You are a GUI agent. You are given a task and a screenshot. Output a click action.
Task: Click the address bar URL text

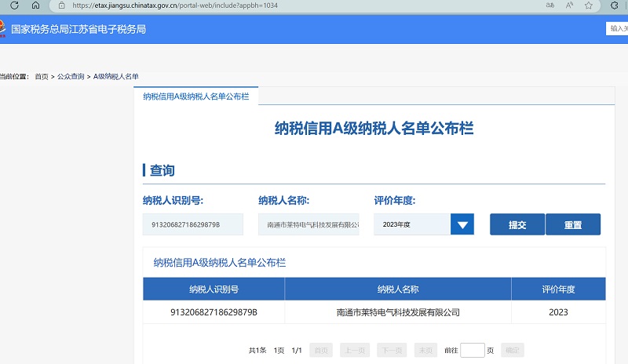[175, 5]
